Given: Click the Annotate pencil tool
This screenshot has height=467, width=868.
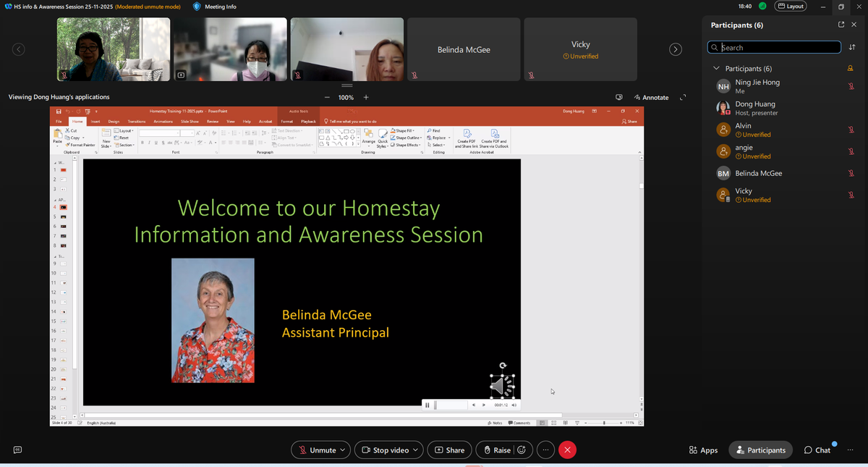Looking at the screenshot, I should tap(650, 97).
